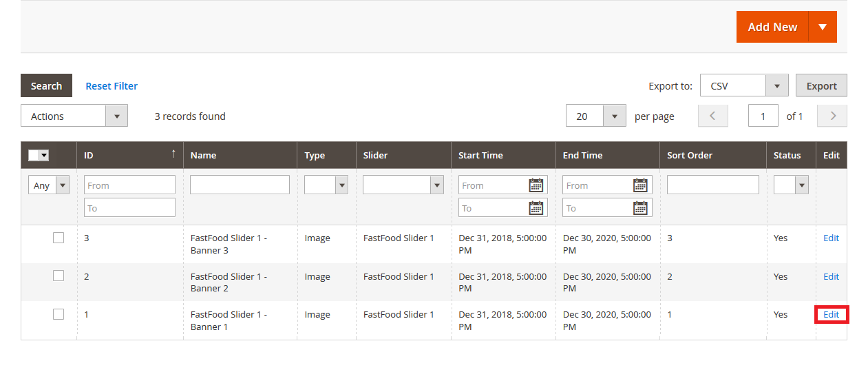Open the Actions dropdown
Screen dimensions: 868x381
(74, 116)
